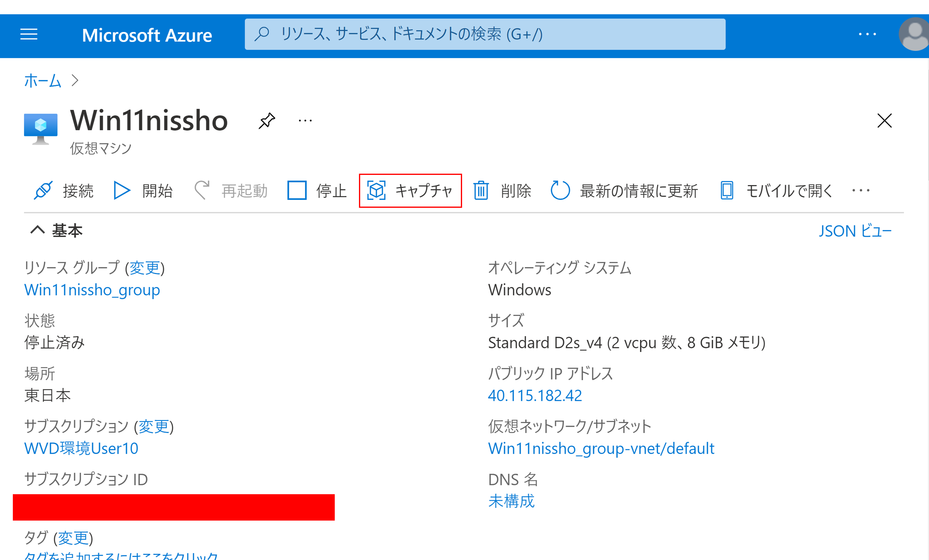
Task: Open the user account avatar
Action: (914, 34)
